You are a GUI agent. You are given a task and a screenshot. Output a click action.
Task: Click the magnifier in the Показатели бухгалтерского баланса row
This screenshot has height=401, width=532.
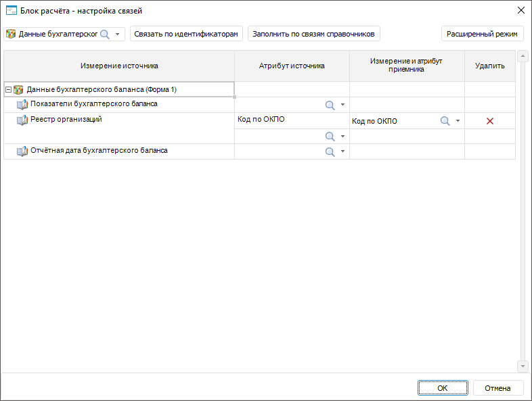330,105
